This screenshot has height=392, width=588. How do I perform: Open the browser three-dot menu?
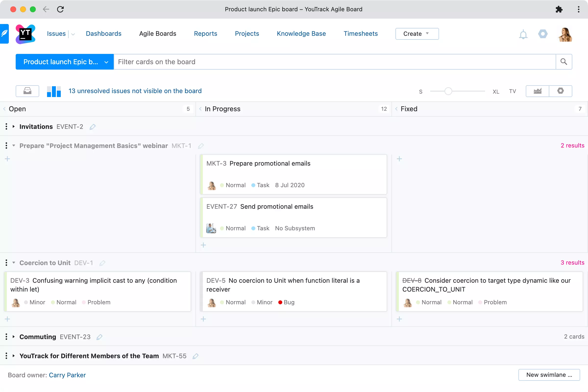click(578, 9)
